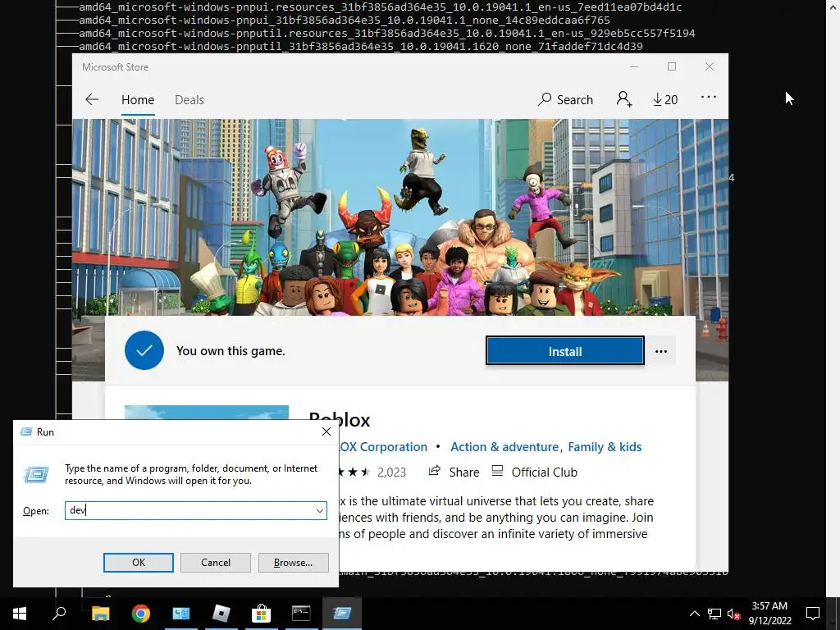Close the Run dialog
This screenshot has width=840, height=630.
point(326,431)
